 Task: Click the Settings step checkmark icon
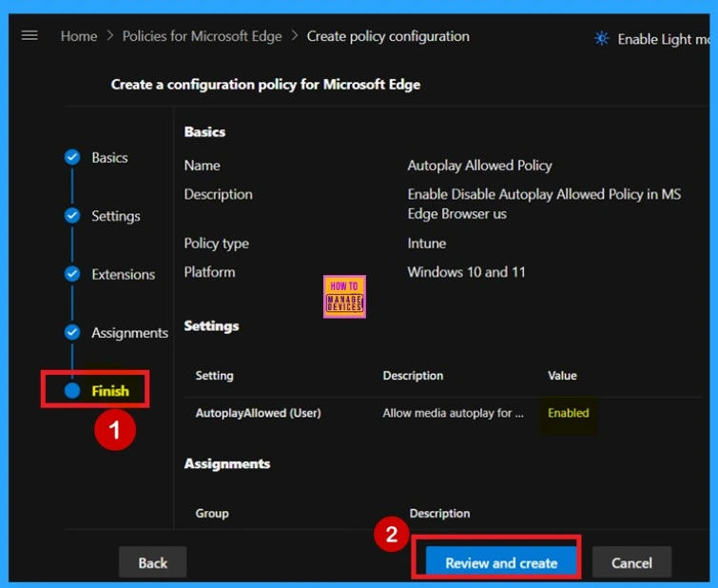point(72,215)
